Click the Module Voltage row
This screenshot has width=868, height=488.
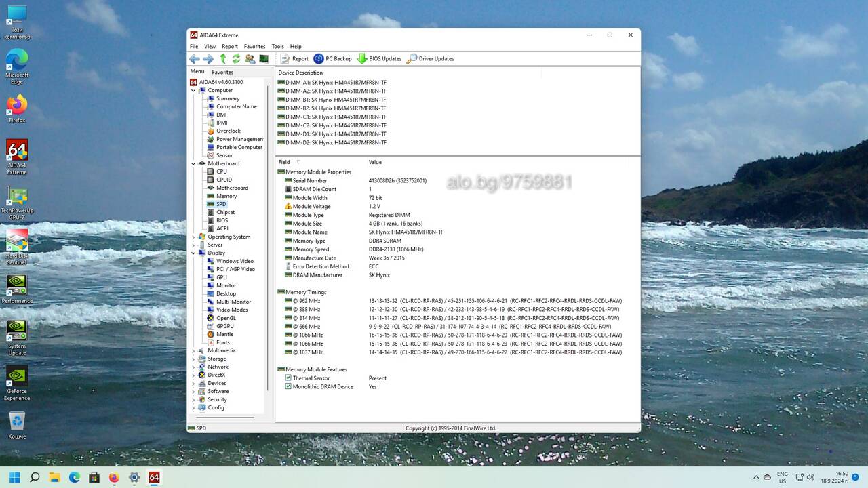[x=458, y=207]
